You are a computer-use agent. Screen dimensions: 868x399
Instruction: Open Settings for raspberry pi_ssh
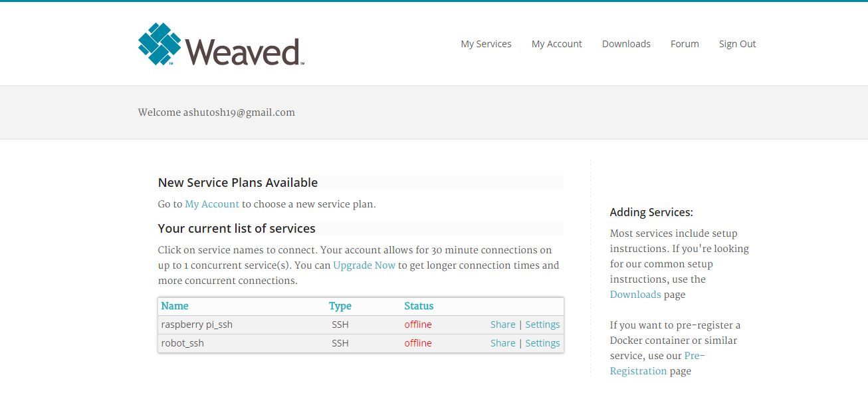point(542,325)
